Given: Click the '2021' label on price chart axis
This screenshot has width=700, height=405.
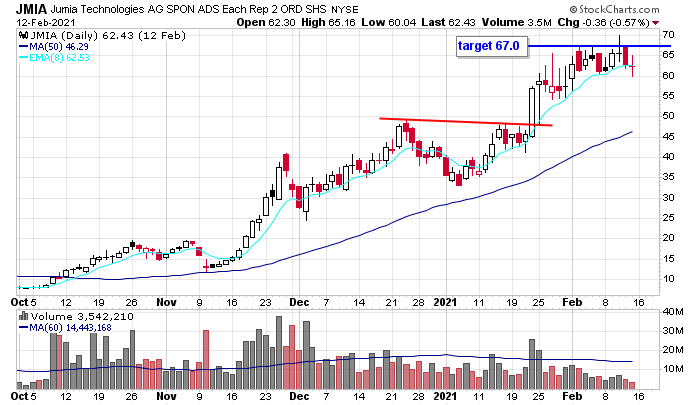Looking at the screenshot, I should [446, 302].
